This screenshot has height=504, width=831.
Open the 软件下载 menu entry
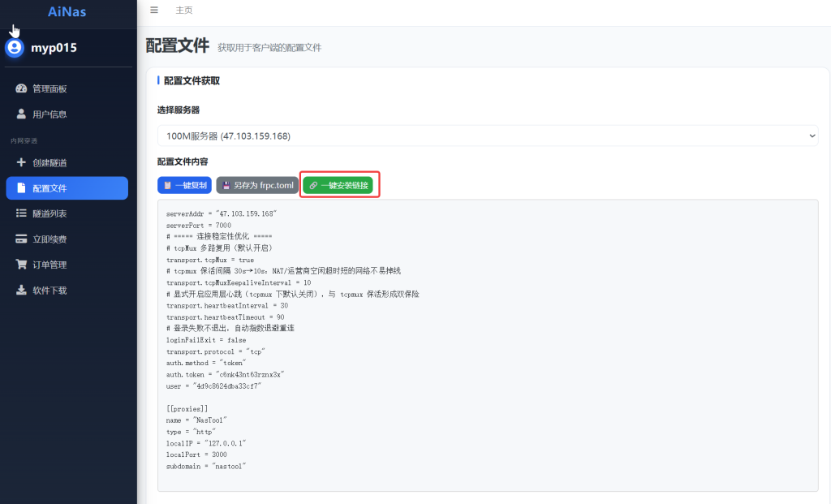pyautogui.click(x=67, y=290)
